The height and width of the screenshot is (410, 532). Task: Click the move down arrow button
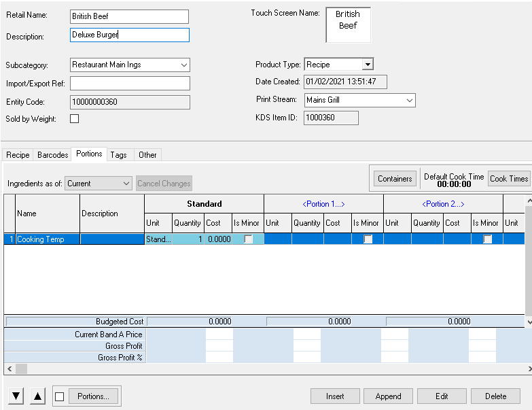point(17,396)
